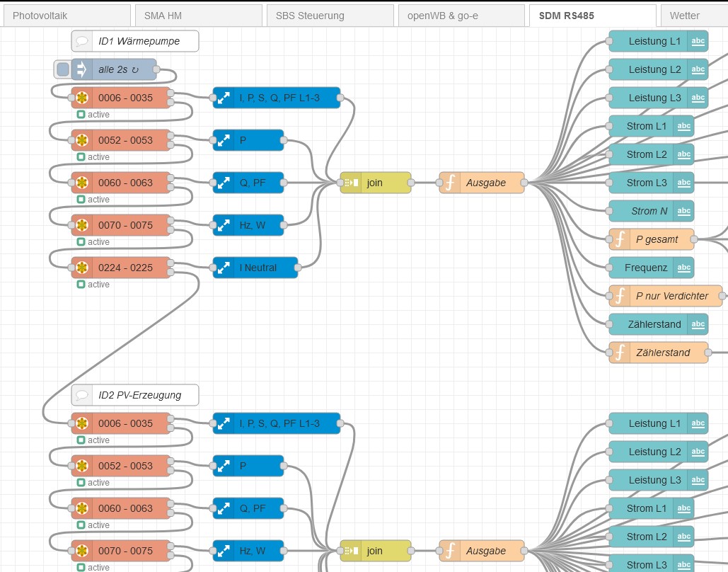The height and width of the screenshot is (572, 728).
Task: Click parser icon of 'P' node in Wärmepumpe flow
Action: coord(224,140)
